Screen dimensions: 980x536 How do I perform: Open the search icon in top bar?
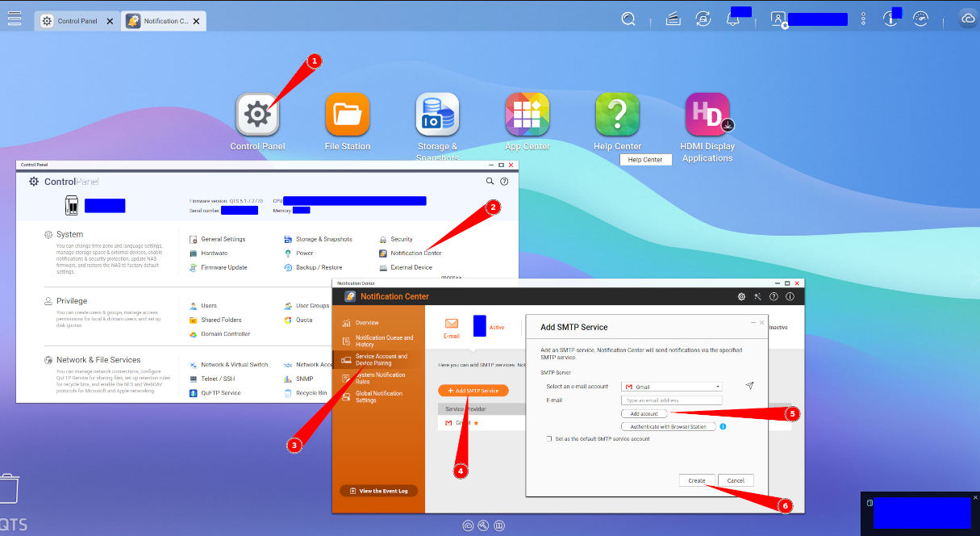coord(628,19)
